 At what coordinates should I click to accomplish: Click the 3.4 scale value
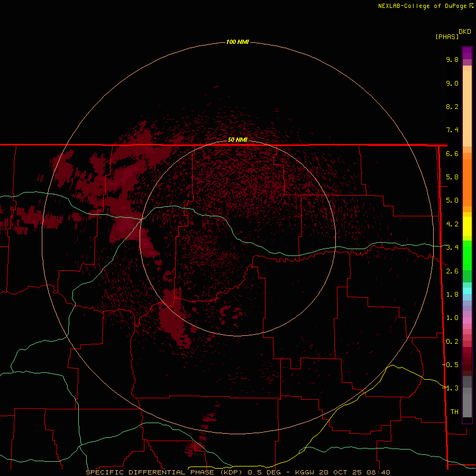tap(452, 248)
